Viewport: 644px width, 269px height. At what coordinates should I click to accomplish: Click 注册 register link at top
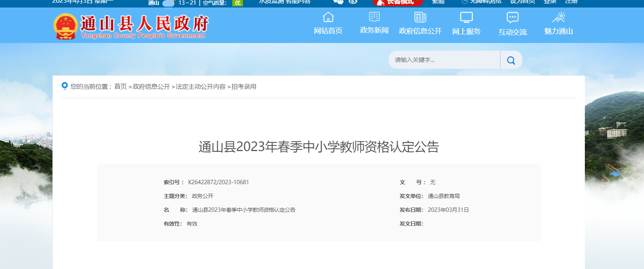point(571,2)
